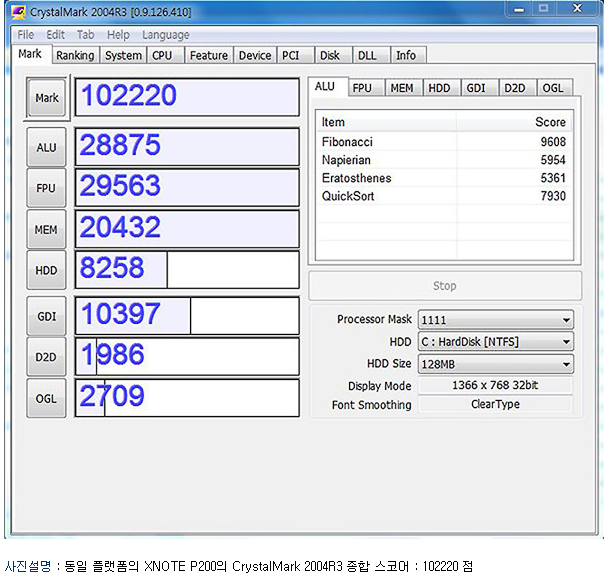This screenshot has height=582, width=614.
Task: Open the Processor Mask dropdown
Action: point(496,320)
